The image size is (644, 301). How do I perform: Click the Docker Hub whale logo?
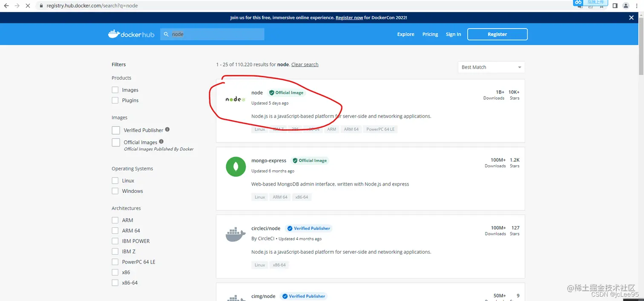[131, 34]
